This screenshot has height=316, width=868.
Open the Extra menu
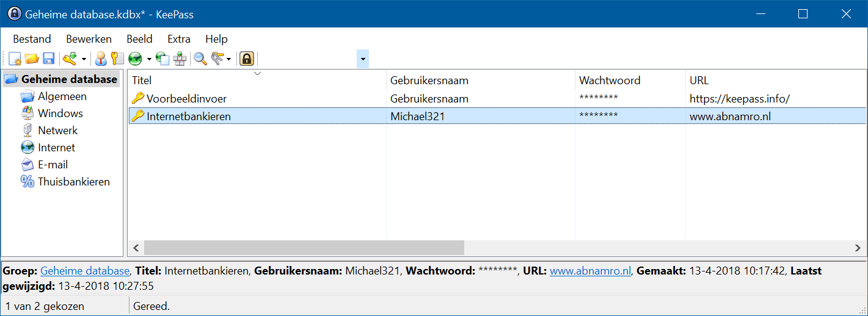(x=179, y=39)
